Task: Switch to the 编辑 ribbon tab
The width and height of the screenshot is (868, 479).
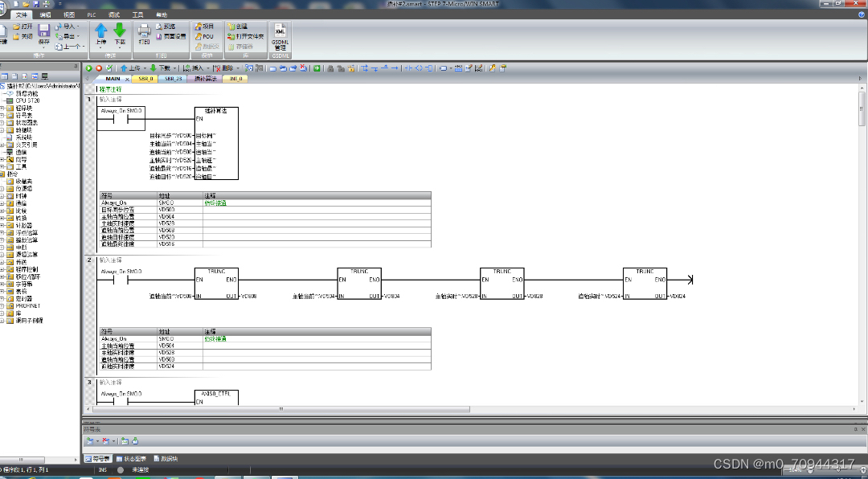Action: tap(45, 15)
